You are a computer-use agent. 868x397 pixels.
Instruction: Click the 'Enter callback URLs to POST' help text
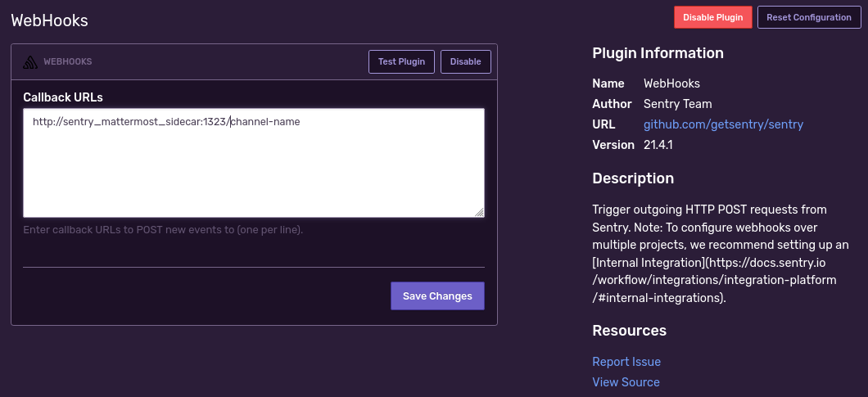(163, 229)
